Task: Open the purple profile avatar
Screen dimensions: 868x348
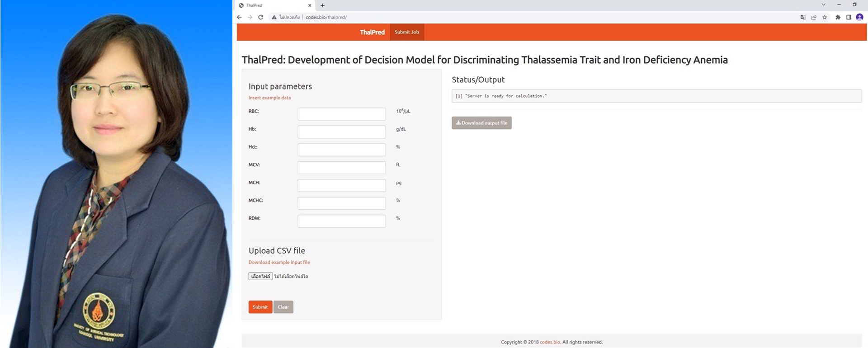Action: 859,17
